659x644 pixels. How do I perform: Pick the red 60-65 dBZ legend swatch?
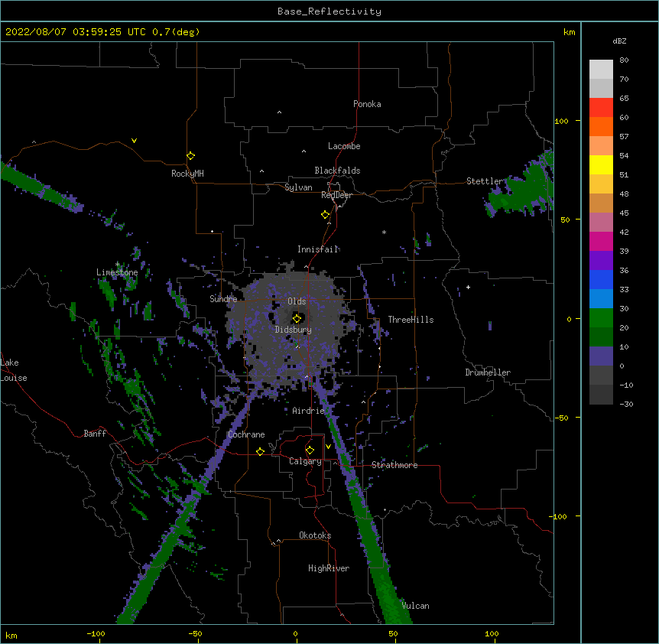click(601, 108)
